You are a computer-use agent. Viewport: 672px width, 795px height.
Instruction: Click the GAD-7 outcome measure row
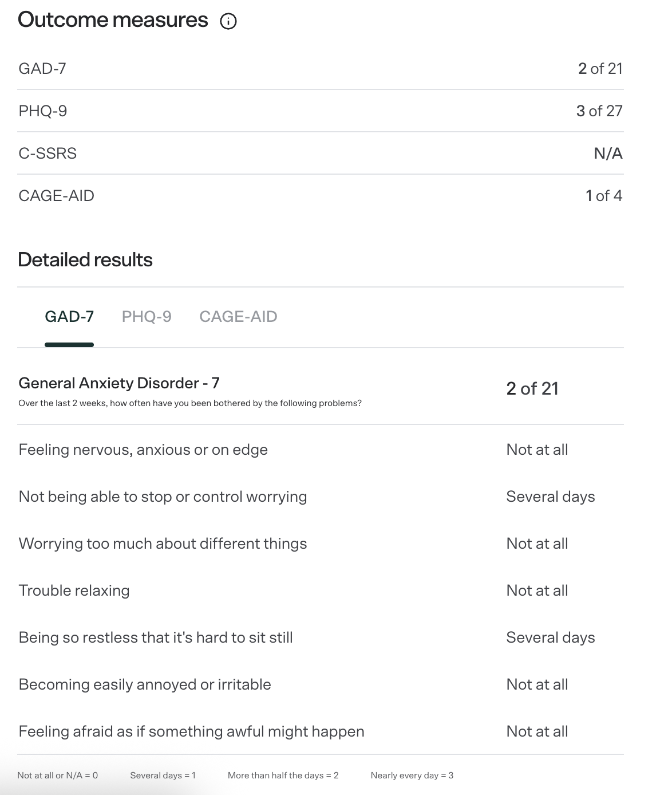click(321, 69)
